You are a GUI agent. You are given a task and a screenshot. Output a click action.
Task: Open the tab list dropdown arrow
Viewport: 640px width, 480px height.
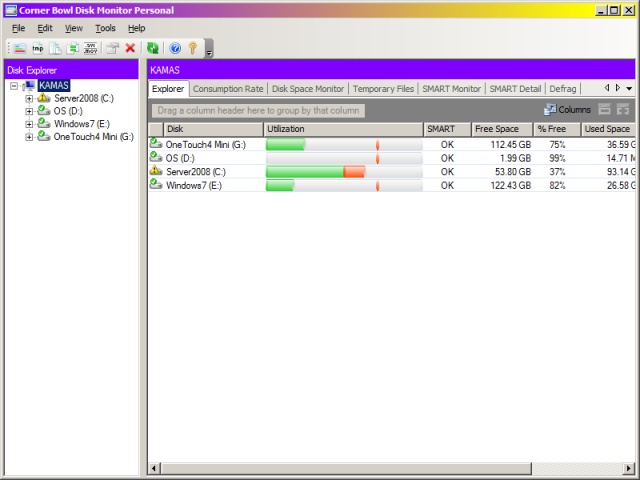tap(629, 88)
